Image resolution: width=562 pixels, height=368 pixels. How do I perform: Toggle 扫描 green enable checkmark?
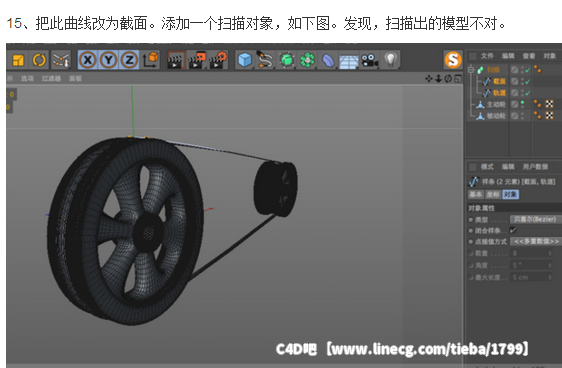point(528,70)
